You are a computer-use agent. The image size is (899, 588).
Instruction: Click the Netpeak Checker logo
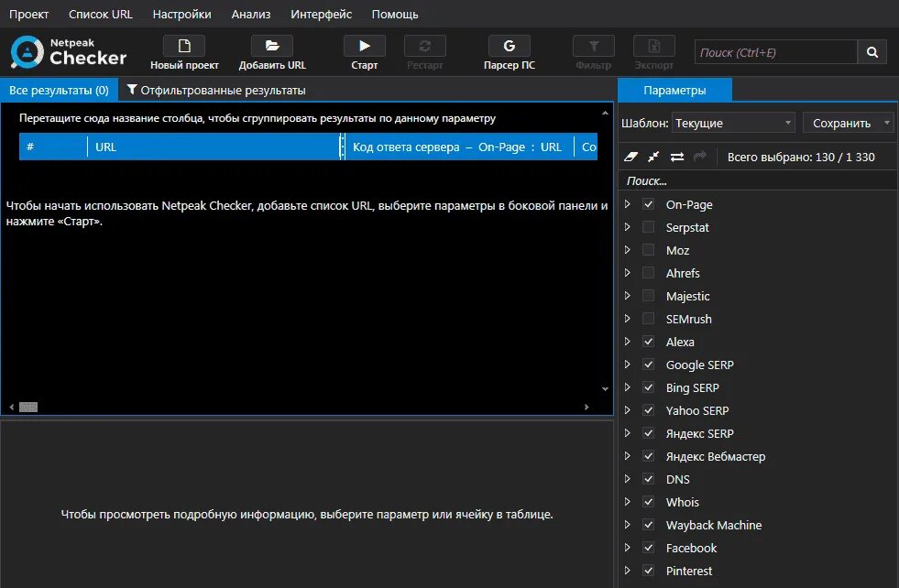tap(68, 51)
